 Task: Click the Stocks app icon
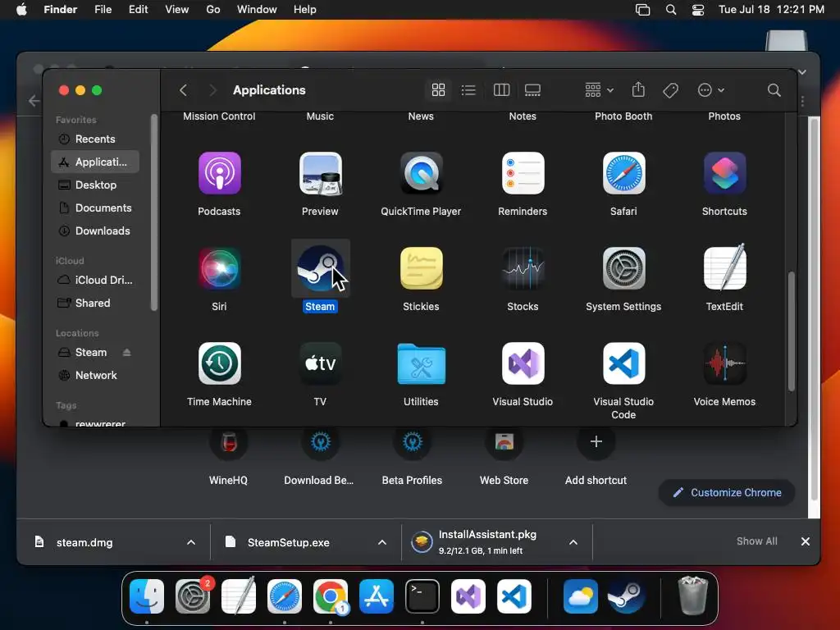tap(523, 268)
